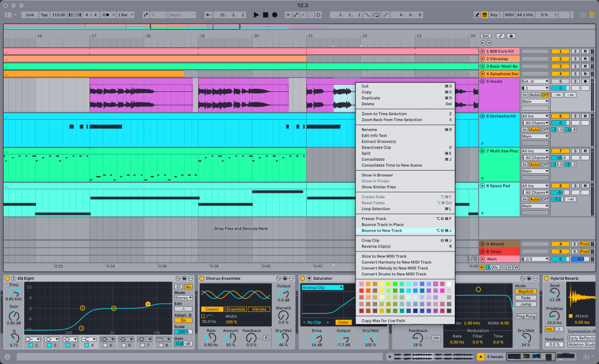Click the Key map mode button
The width and height of the screenshot is (599, 364).
pos(494,15)
